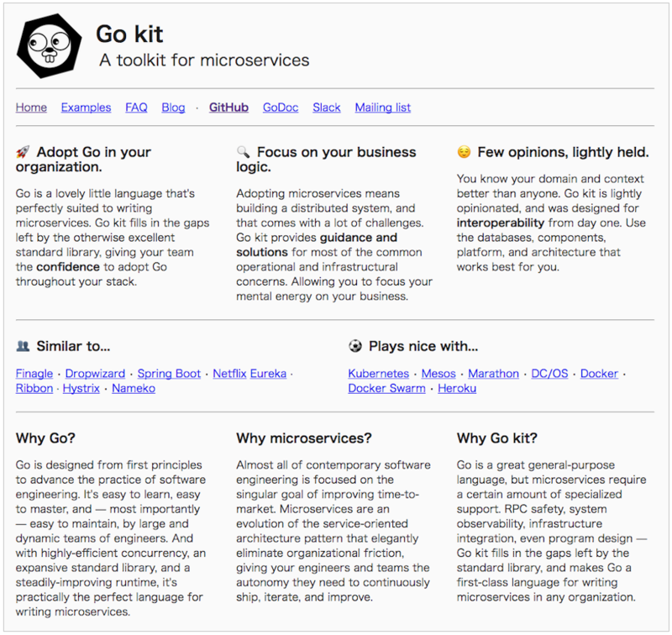
Task: Select the Netflix Eureka link
Action: click(x=249, y=374)
